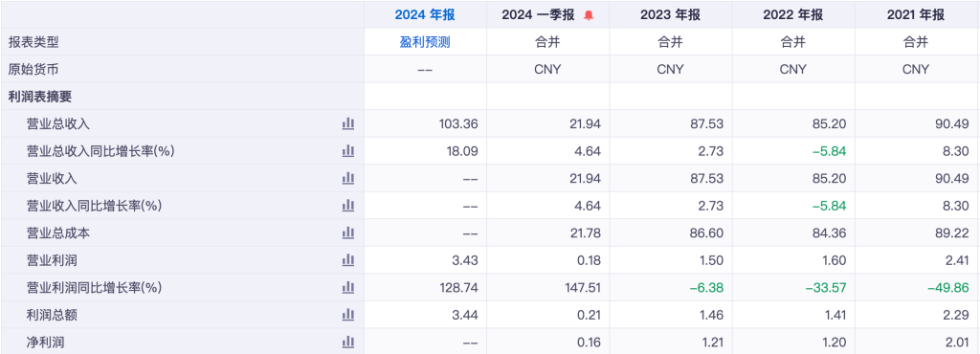Click the 报表类型 row label
This screenshot has height=354, width=980.
[x=33, y=42]
